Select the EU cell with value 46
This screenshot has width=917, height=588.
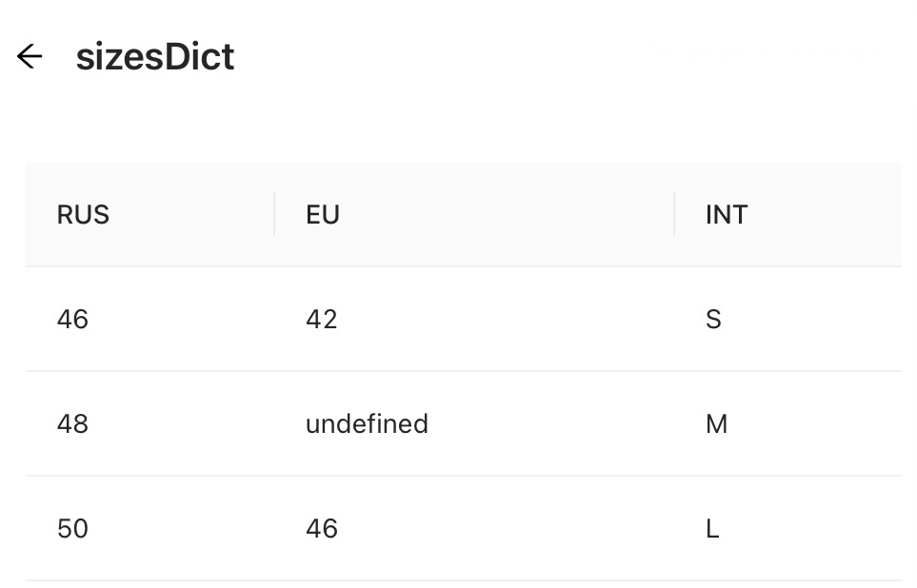322,529
